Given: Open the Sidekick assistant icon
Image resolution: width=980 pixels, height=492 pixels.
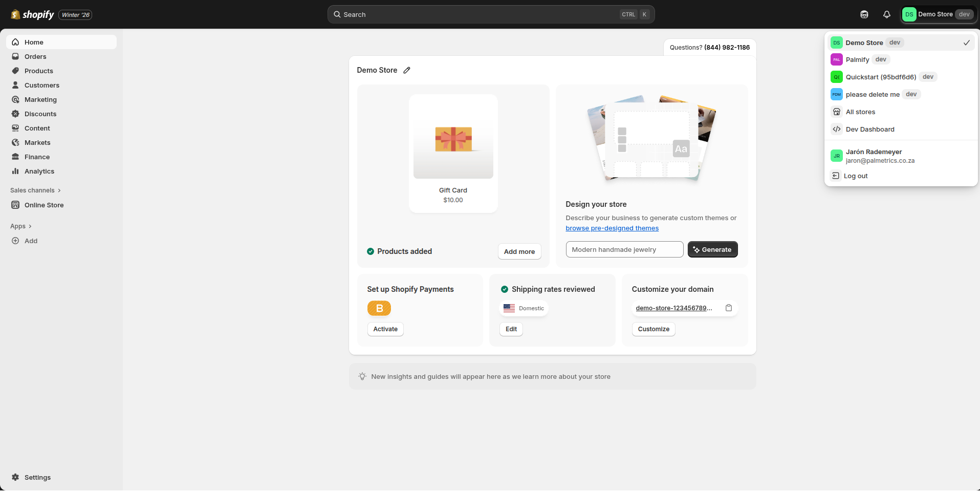Looking at the screenshot, I should (x=865, y=14).
